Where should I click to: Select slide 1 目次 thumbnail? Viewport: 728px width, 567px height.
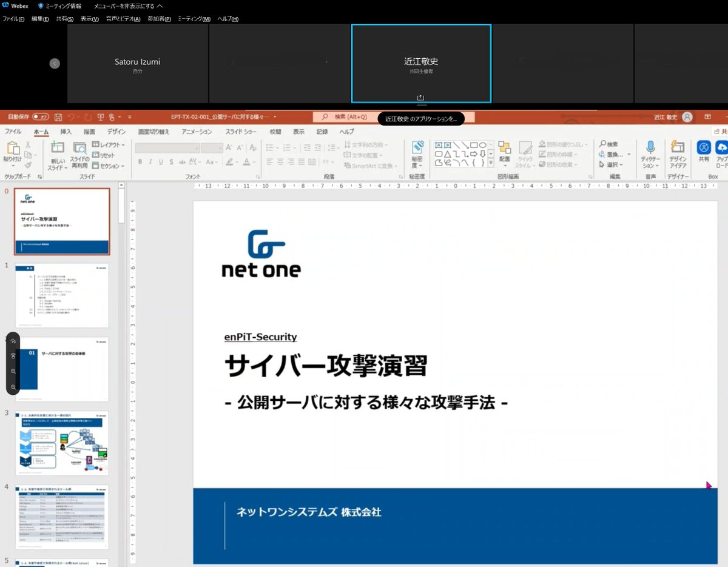(x=61, y=295)
